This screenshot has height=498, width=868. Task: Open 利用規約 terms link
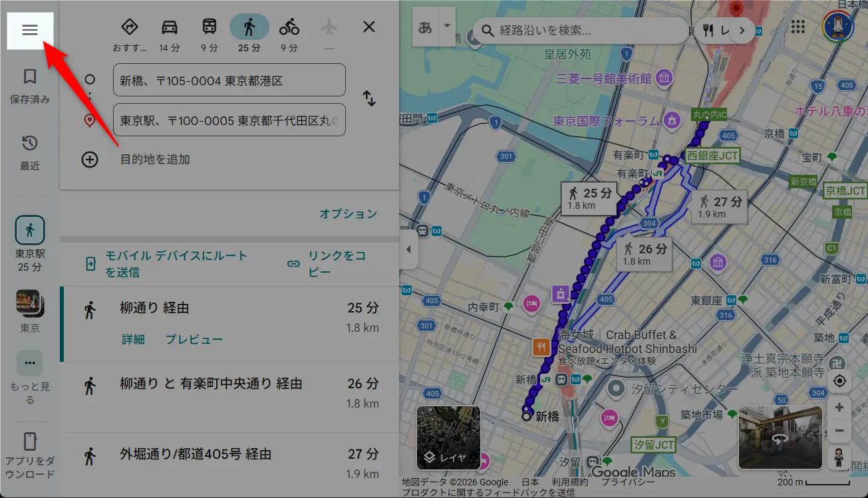570,482
